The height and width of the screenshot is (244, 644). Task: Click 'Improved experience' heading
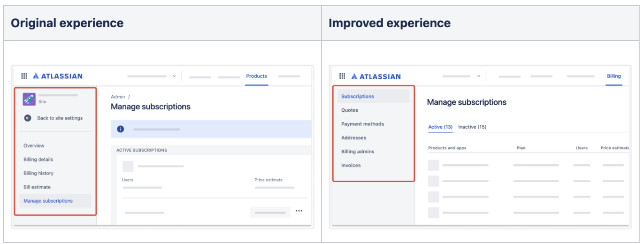390,23
